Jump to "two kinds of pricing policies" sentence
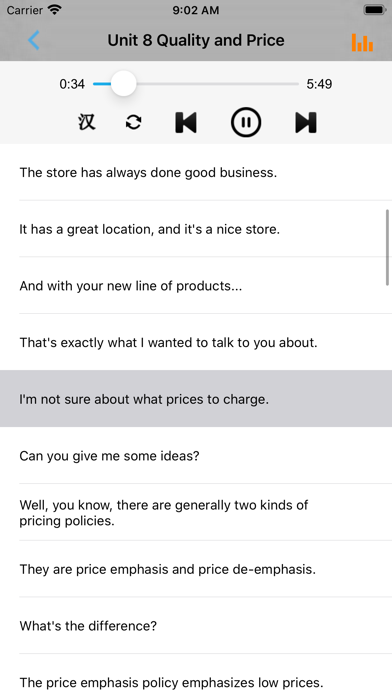Screen dimensions: 392x696 (196, 512)
